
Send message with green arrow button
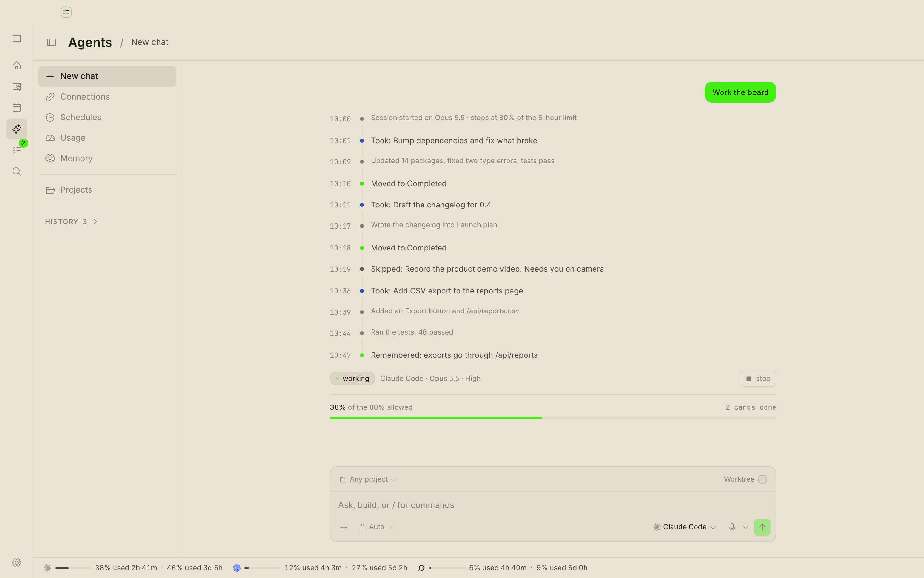click(x=762, y=527)
